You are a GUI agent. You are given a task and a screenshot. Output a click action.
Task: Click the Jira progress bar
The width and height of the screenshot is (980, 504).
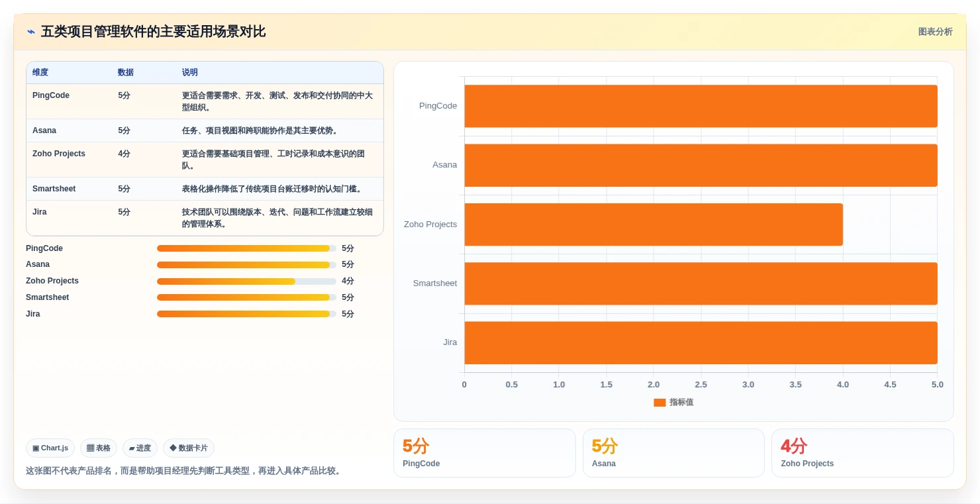click(x=246, y=314)
